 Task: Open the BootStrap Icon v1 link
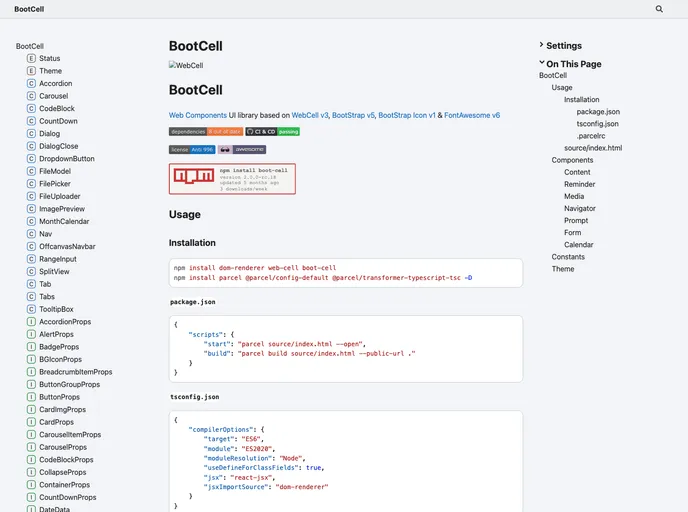click(x=407, y=115)
